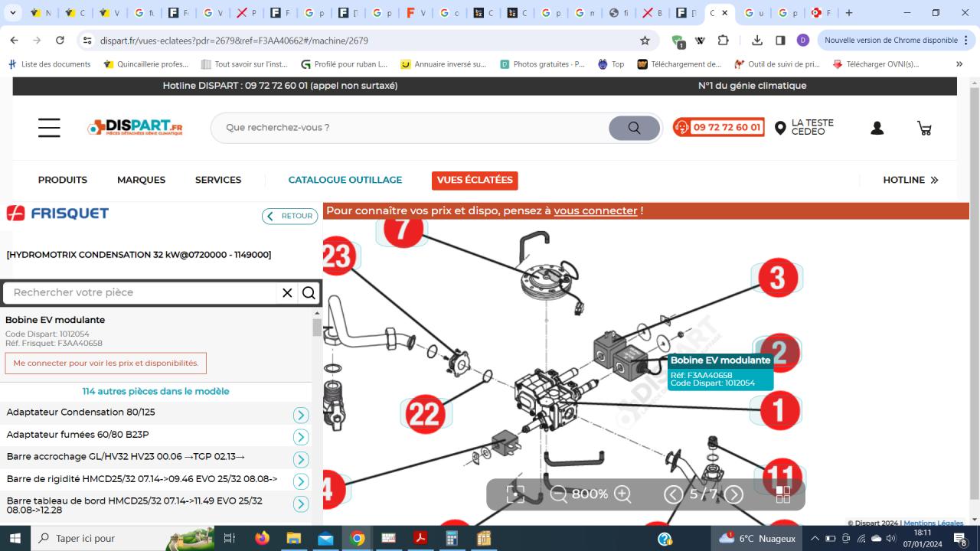Show hidden system tray icons
The height and width of the screenshot is (551, 980).
(x=815, y=538)
